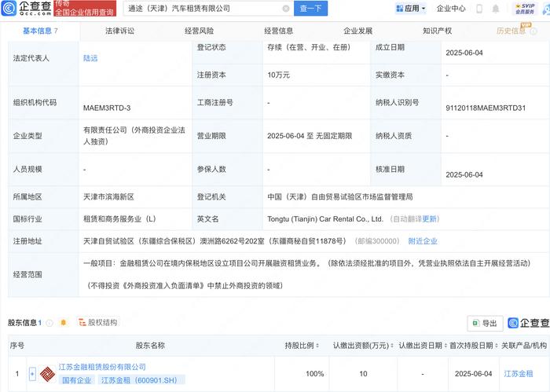550x392 pixels.
Task: Open the 股权结构 view
Action: 98,323
